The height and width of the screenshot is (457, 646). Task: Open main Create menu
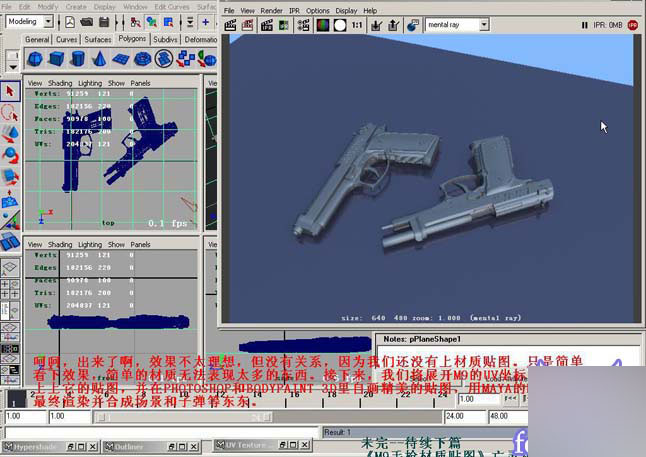(x=76, y=7)
